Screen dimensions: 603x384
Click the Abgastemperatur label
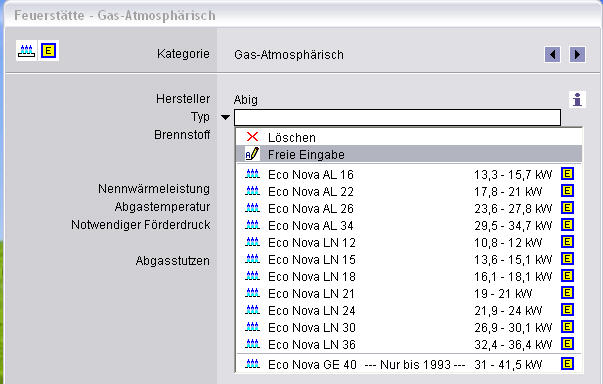click(x=162, y=207)
